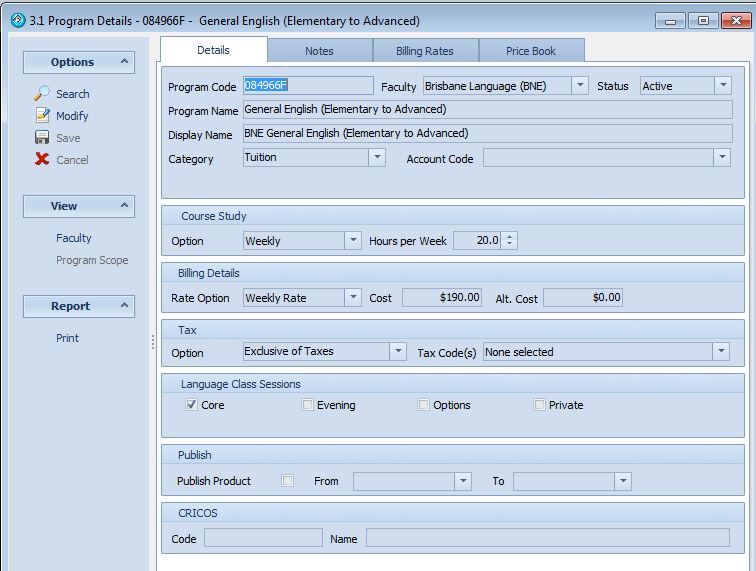This screenshot has height=571, width=756.
Task: Switch to the Billing Rates tab
Action: [425, 51]
